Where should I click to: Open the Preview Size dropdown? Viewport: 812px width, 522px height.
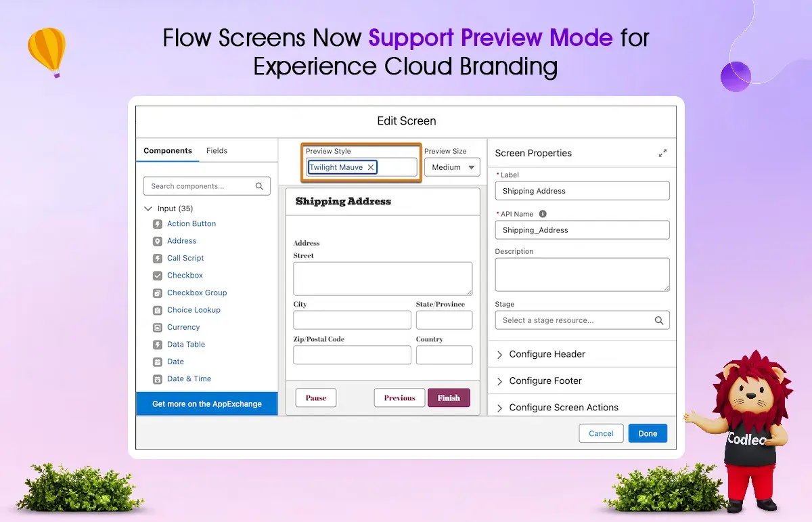(452, 167)
